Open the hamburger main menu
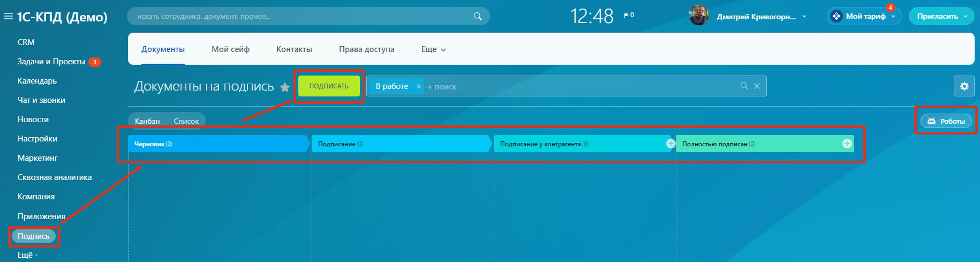The height and width of the screenshot is (262, 980). click(8, 17)
